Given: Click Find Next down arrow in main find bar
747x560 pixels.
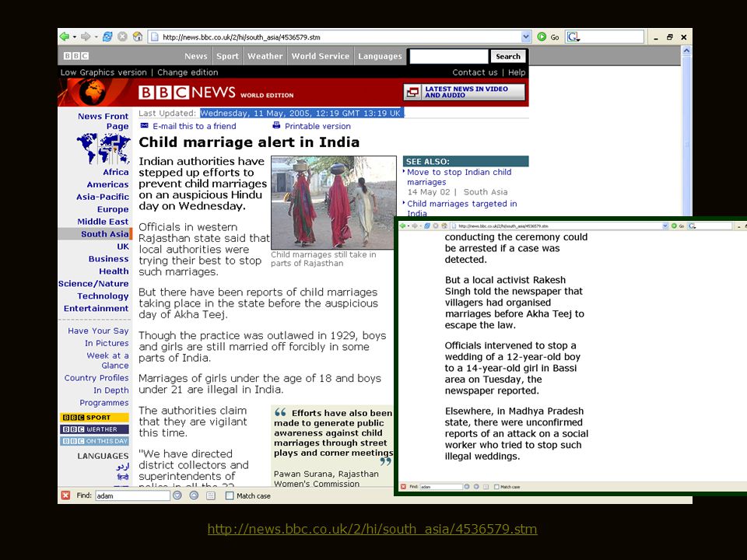Looking at the screenshot, I should coord(177,495).
